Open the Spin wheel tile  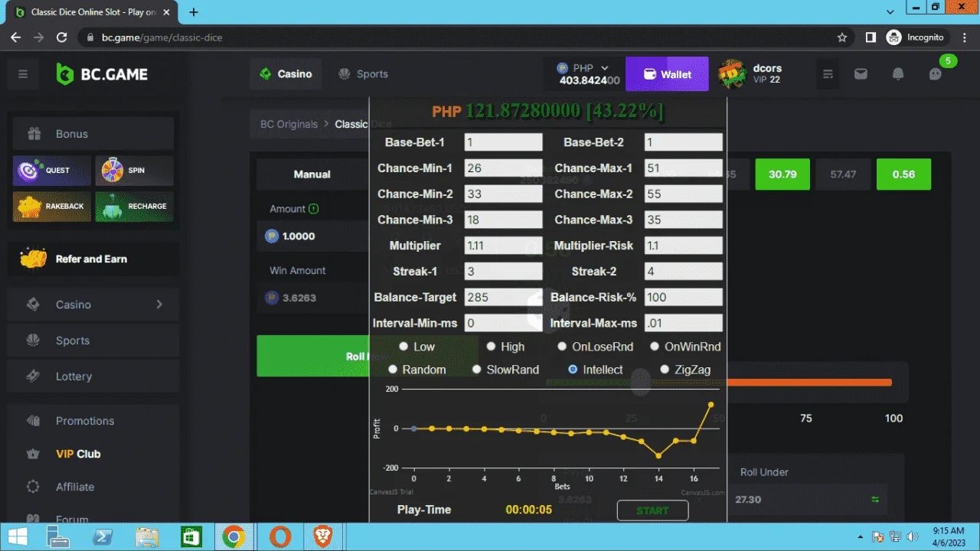(134, 170)
